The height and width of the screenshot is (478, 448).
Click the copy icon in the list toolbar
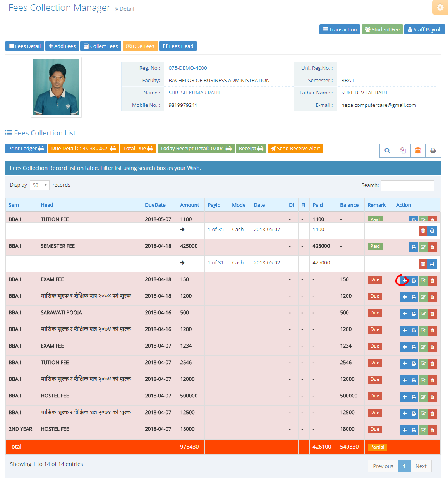click(x=403, y=151)
